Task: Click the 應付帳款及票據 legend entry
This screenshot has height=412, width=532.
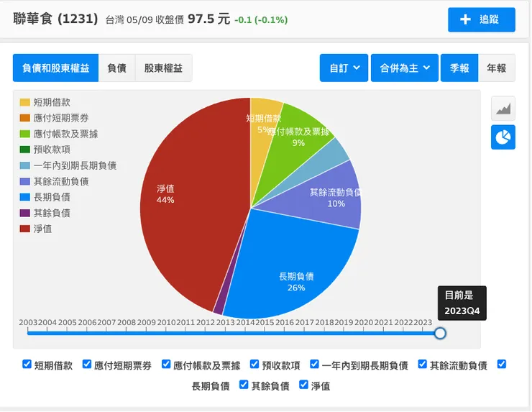Action: point(59,134)
